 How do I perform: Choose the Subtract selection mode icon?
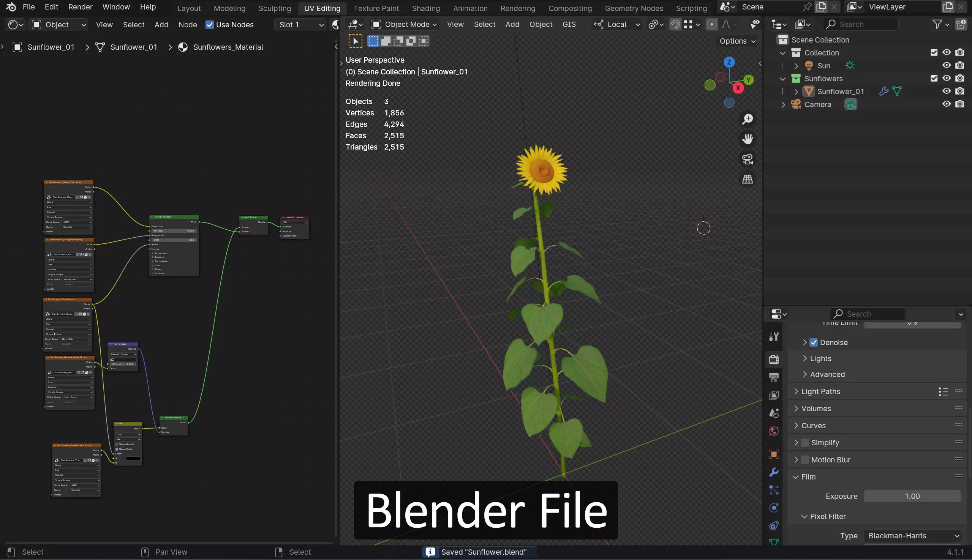[398, 41]
